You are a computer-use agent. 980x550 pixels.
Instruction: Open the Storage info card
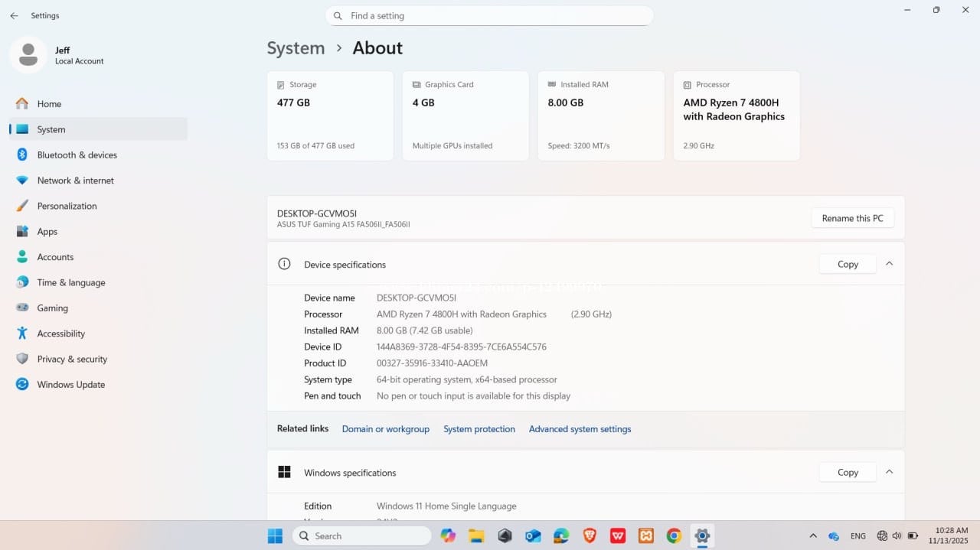(330, 116)
